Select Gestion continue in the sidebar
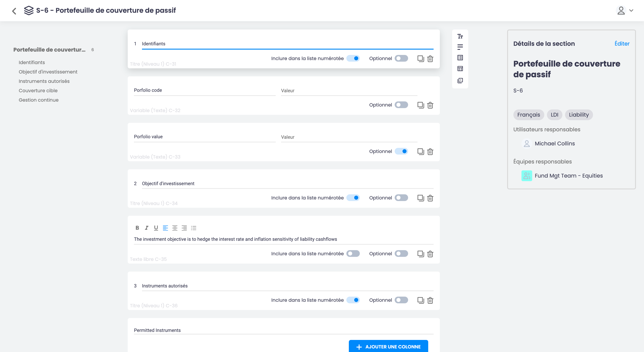This screenshot has width=644, height=352. [38, 100]
